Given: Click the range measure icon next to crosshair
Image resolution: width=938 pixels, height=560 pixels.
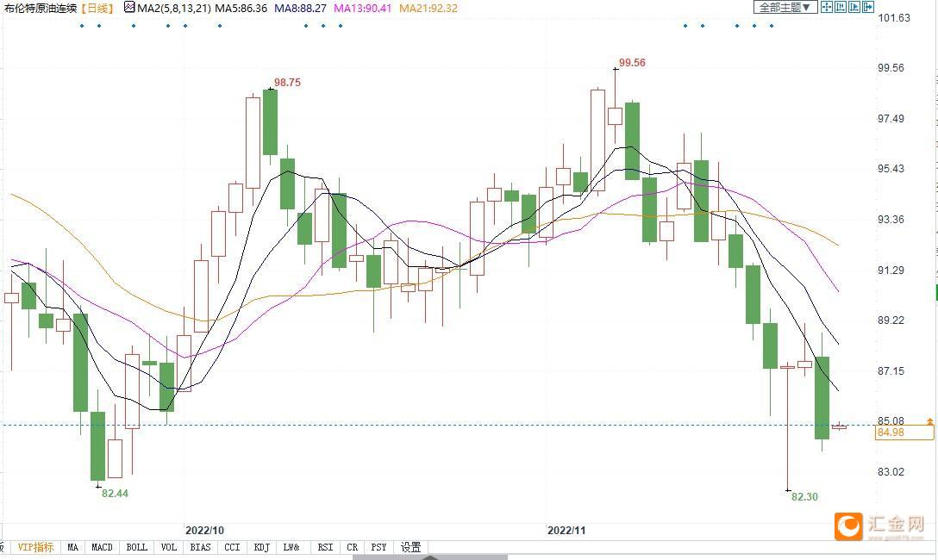Looking at the screenshot, I should tap(841, 7).
